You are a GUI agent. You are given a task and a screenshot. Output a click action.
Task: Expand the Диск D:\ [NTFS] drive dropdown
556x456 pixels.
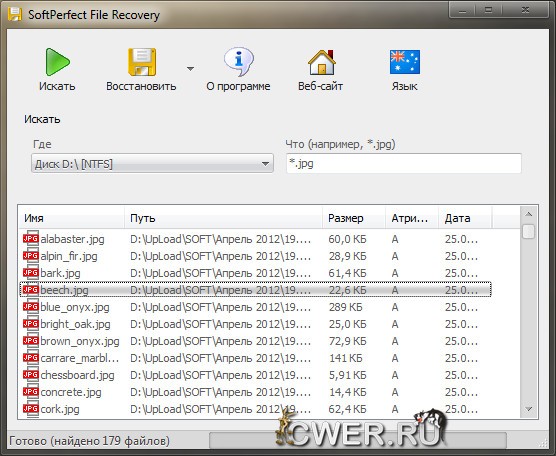[152, 163]
